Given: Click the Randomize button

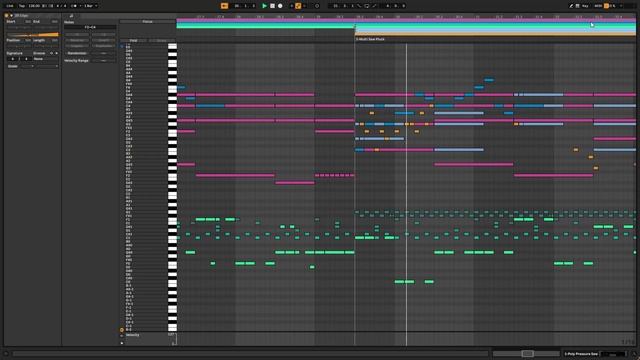Looking at the screenshot, I should [77, 53].
